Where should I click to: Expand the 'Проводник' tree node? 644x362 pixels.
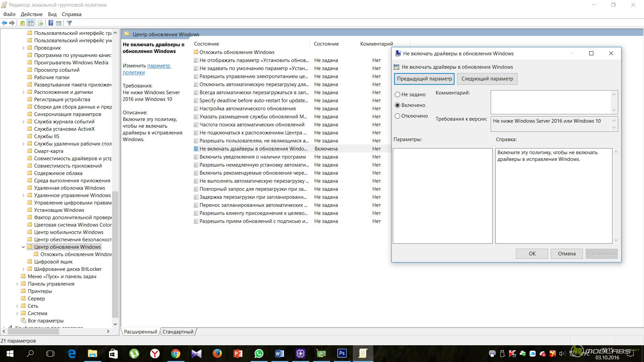(x=23, y=48)
